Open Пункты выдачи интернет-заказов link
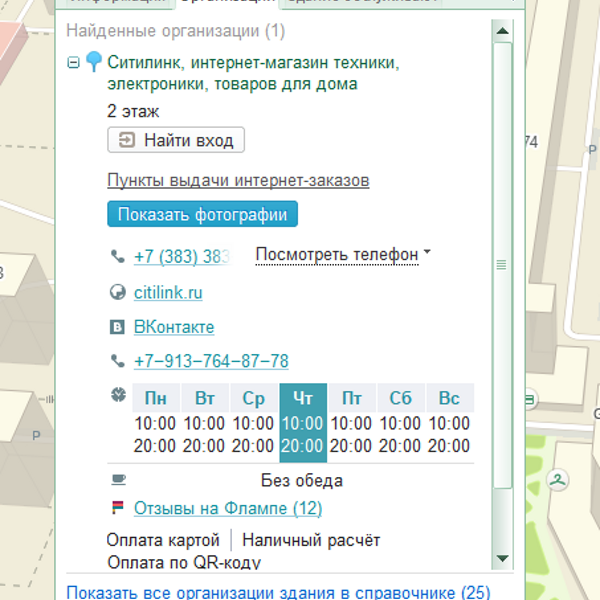The height and width of the screenshot is (600, 600). 238,180
